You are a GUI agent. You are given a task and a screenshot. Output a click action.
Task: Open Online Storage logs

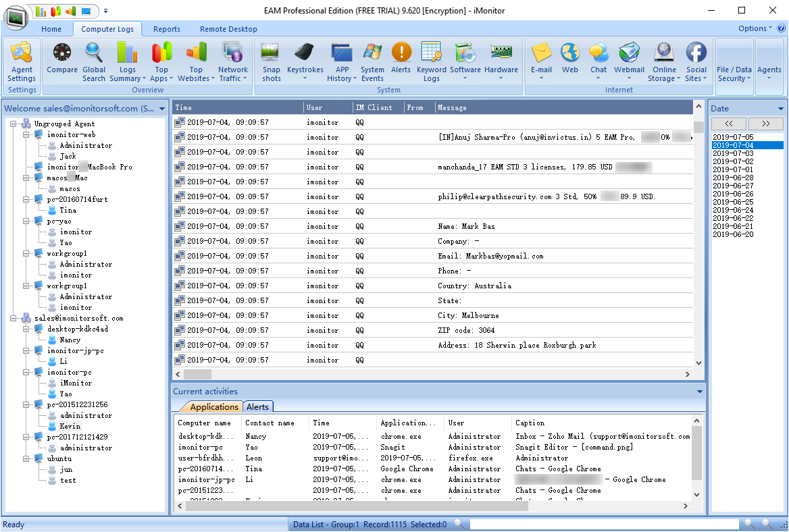[x=664, y=62]
